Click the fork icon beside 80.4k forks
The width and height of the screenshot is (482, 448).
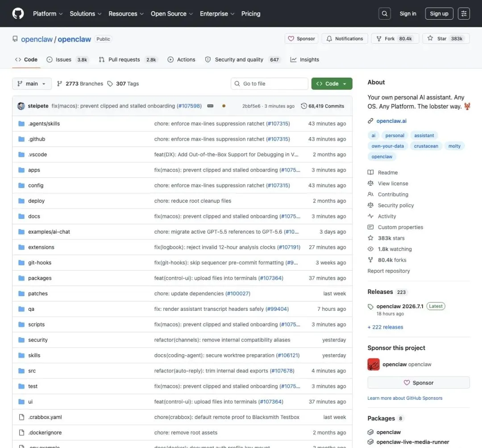tap(370, 260)
